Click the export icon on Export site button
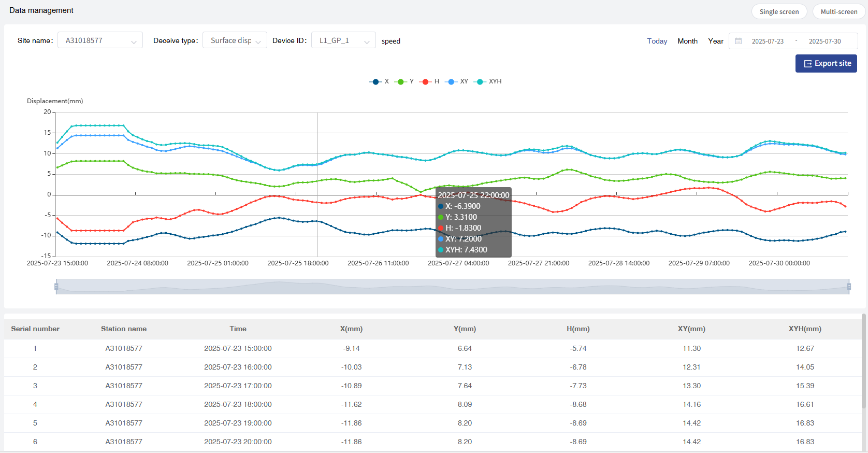 pos(807,64)
